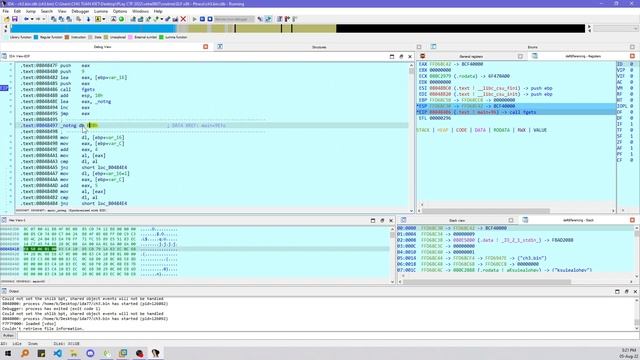Click the _notng label in the disassembly
The width and height of the screenshot is (640, 360).
pyautogui.click(x=69, y=125)
